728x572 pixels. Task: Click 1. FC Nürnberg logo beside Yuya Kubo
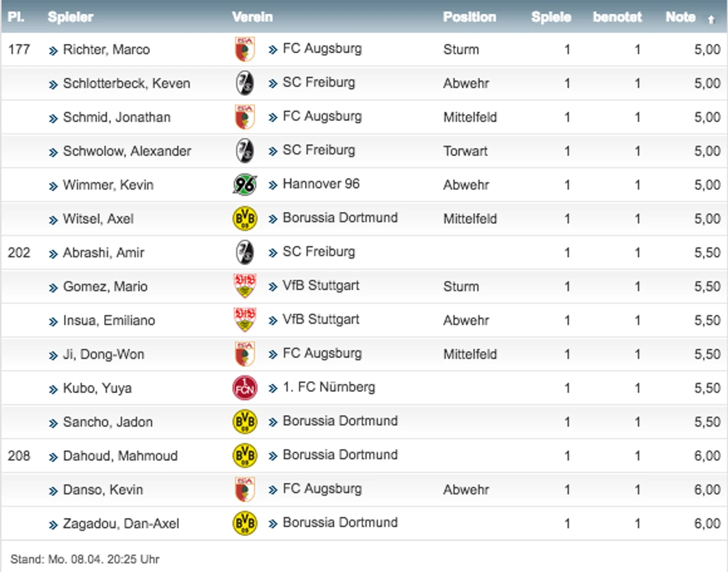click(245, 388)
